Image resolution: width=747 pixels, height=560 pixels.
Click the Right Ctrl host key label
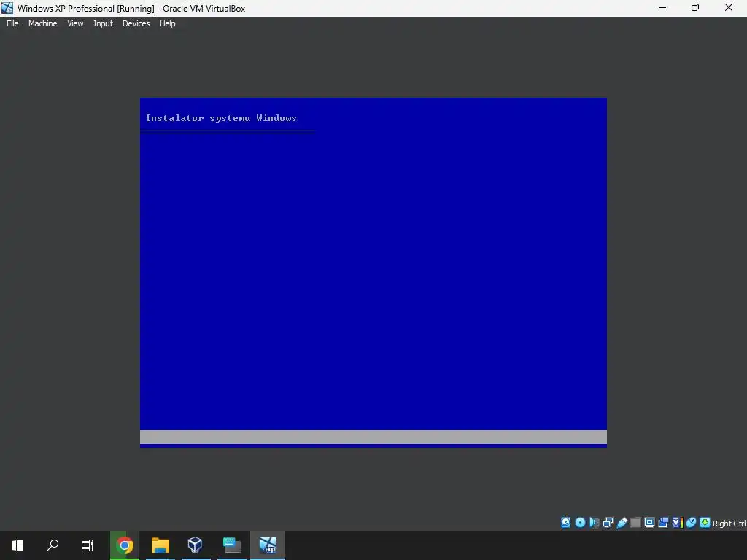tap(729, 524)
